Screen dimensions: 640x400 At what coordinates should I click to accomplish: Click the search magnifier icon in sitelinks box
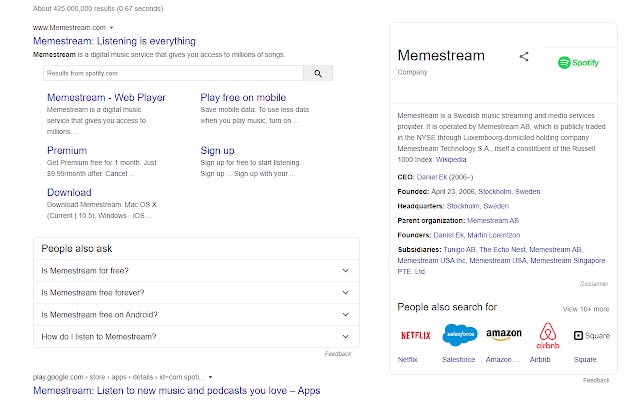[x=318, y=73]
